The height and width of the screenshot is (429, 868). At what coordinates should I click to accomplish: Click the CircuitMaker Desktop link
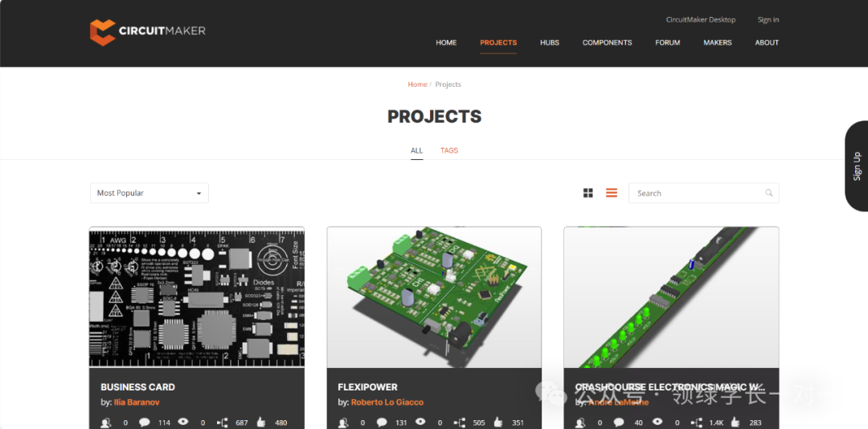tap(701, 19)
